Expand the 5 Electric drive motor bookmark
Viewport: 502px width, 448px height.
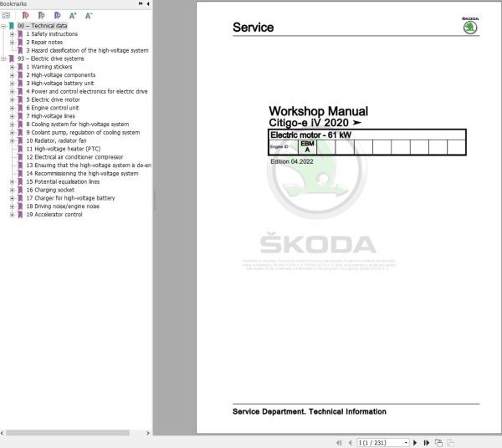pyautogui.click(x=13, y=99)
